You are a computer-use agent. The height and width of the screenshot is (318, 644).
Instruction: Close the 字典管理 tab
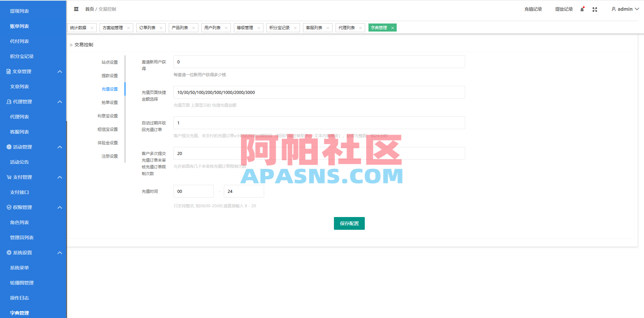393,28
